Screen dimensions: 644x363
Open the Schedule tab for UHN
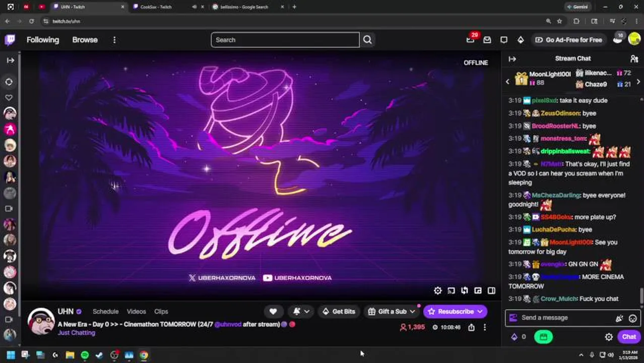pyautogui.click(x=105, y=312)
